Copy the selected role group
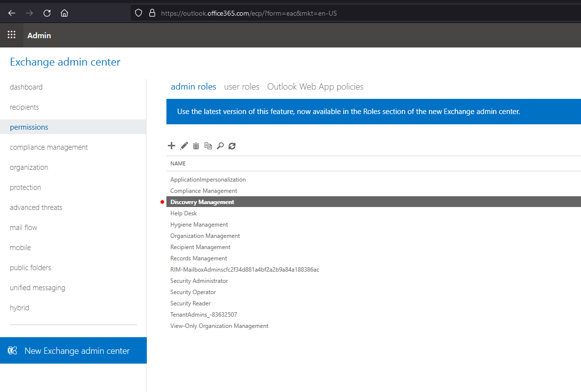 (208, 145)
